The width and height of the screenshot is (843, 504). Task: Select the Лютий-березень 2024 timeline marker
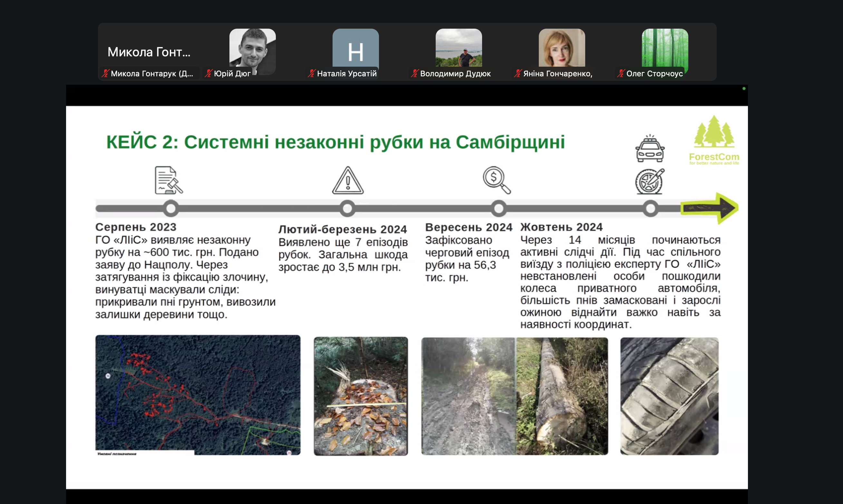click(x=347, y=208)
